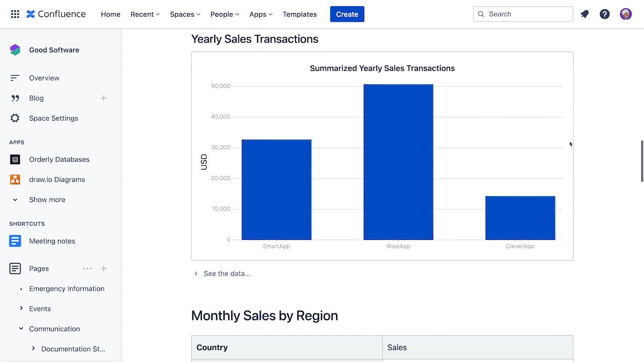
Task: Add a new blog post with plus icon
Action: point(104,98)
